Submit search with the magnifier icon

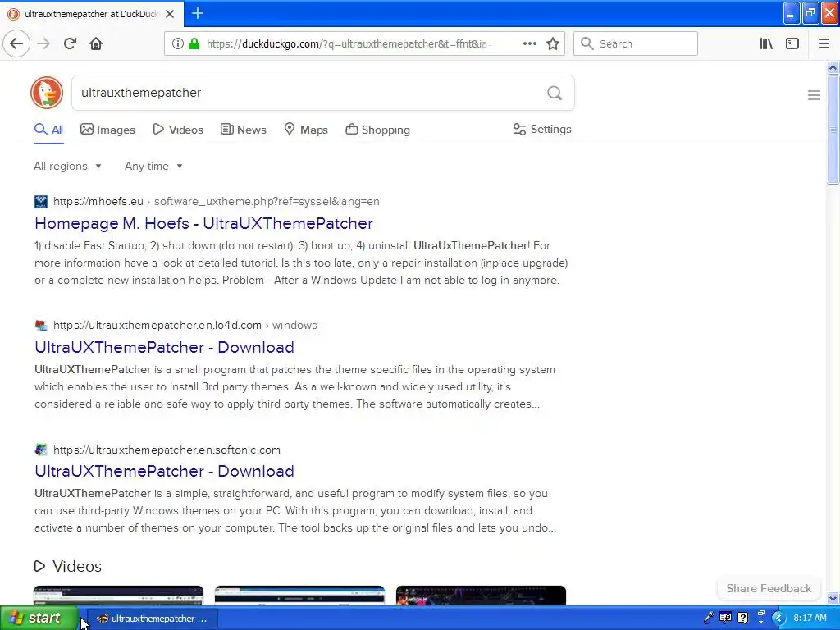tap(555, 94)
